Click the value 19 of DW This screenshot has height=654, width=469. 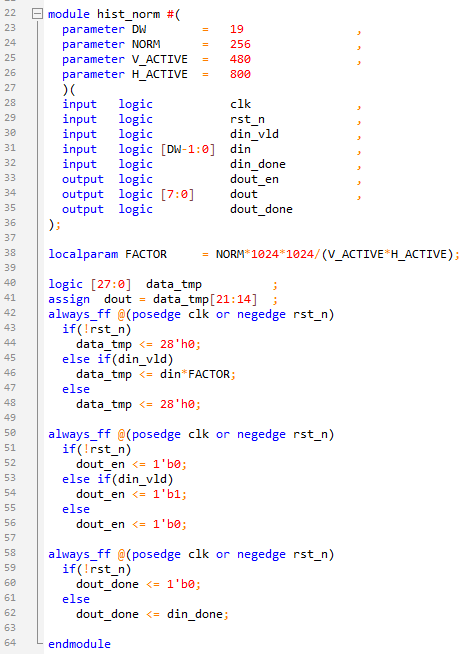[x=237, y=29]
